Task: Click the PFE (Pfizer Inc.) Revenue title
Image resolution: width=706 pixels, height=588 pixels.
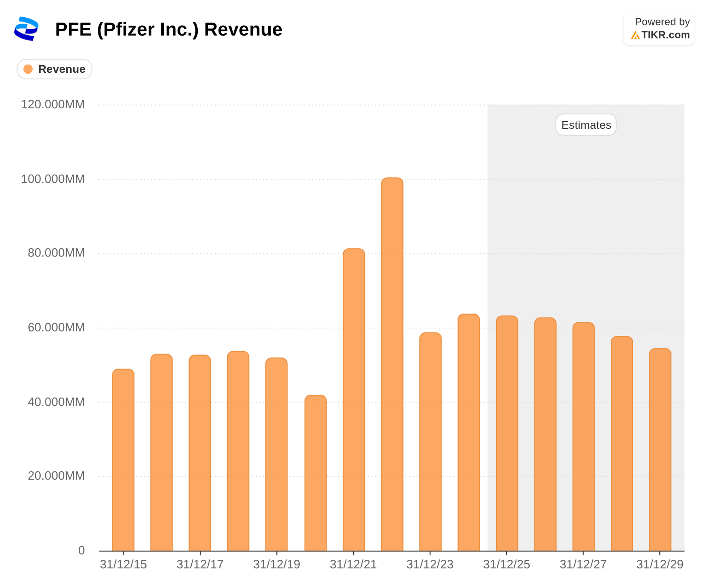Action: tap(168, 29)
